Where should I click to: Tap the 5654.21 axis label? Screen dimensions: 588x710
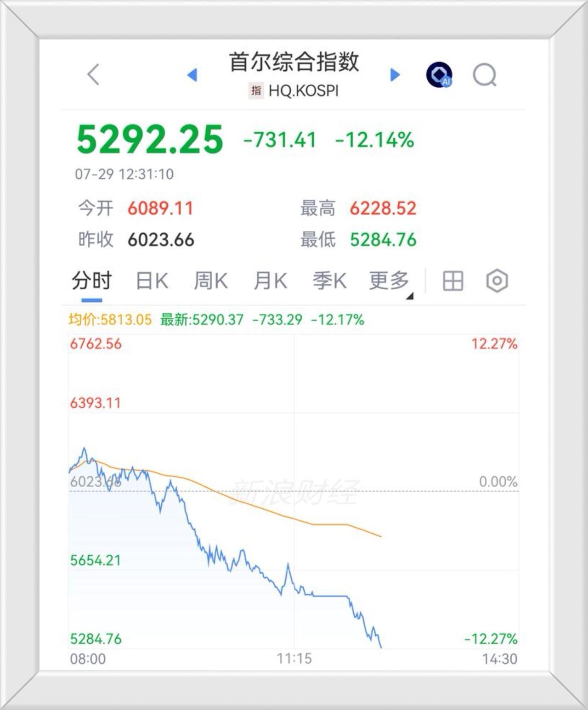(x=95, y=560)
